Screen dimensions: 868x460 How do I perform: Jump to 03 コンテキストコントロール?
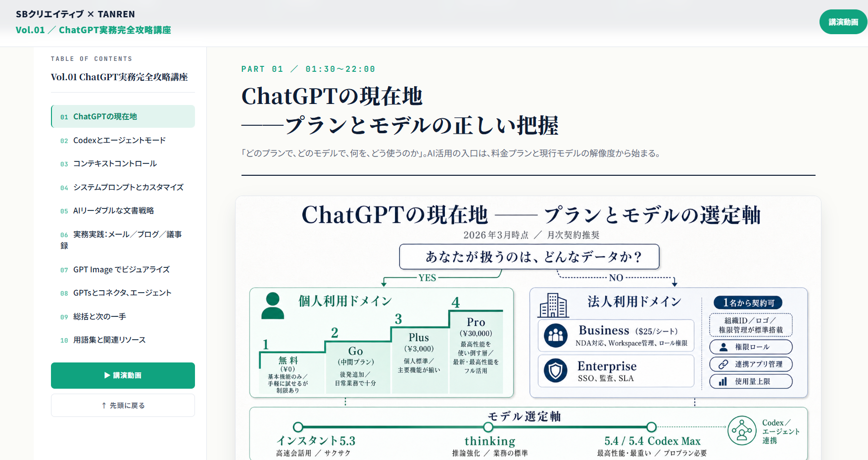click(x=123, y=163)
